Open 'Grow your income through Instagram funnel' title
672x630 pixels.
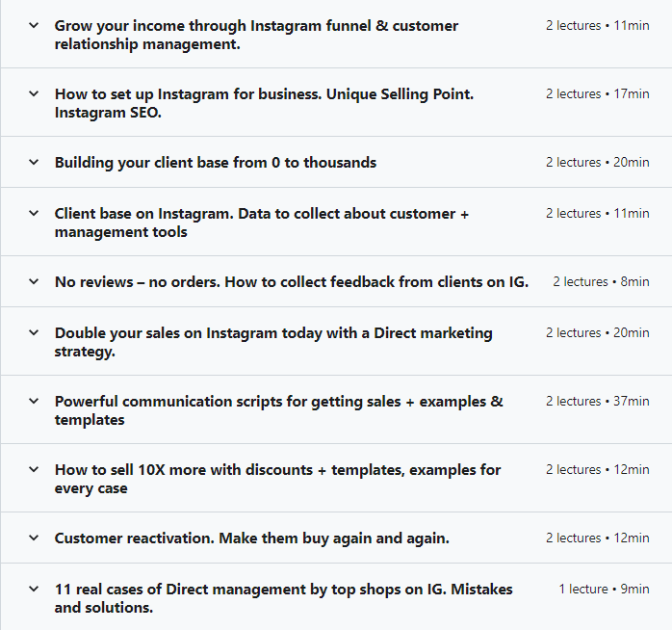coord(256,35)
